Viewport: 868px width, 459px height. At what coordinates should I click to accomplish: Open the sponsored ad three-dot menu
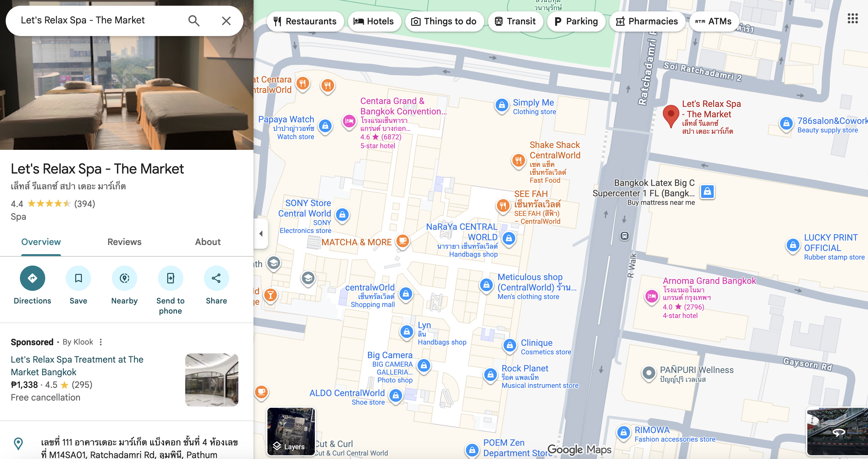pos(101,342)
